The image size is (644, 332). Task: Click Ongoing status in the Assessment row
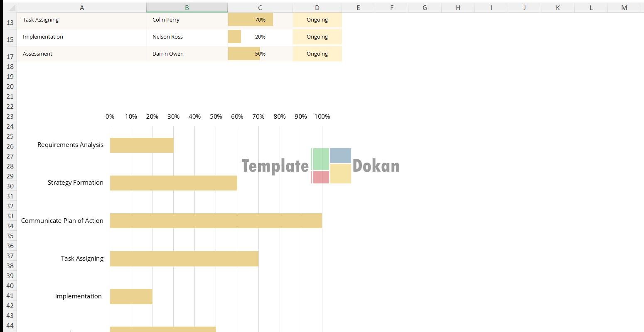pos(317,54)
